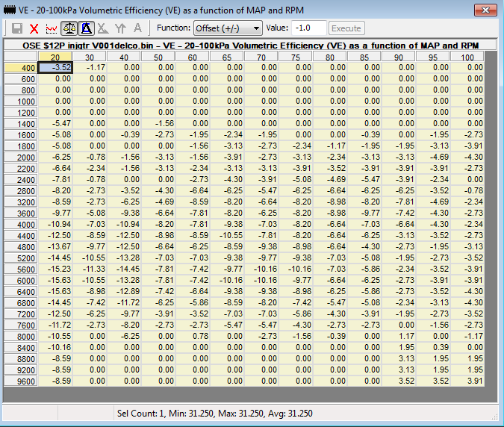Select the 65 kPa column header
Image resolution: width=504 pixels, height=427 pixels.
(227, 57)
